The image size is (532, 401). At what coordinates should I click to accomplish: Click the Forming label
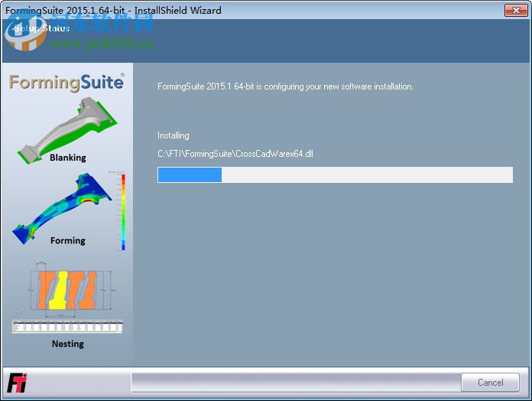pos(68,240)
